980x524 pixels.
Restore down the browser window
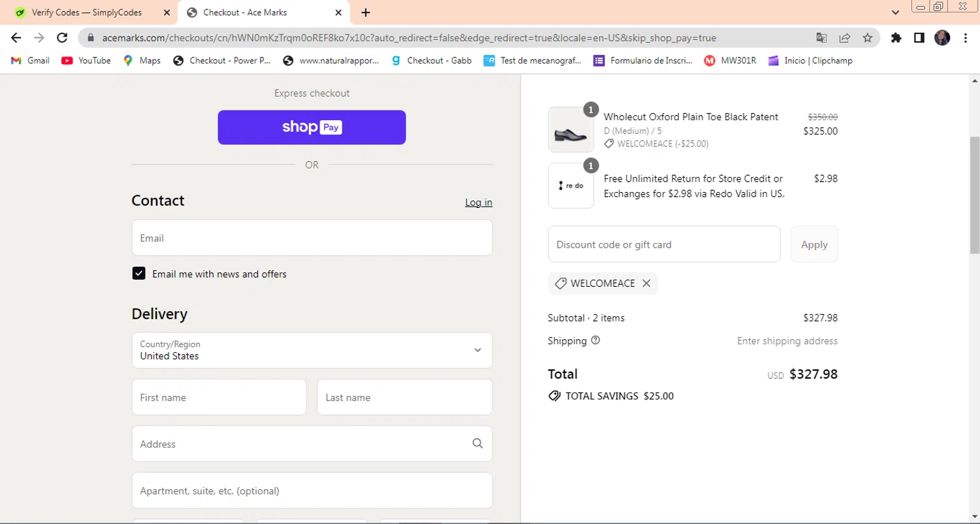coord(938,7)
